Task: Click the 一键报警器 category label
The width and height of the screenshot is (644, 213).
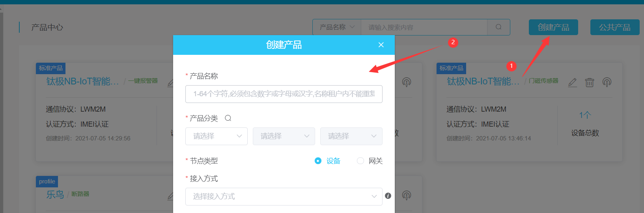Action: click(143, 81)
